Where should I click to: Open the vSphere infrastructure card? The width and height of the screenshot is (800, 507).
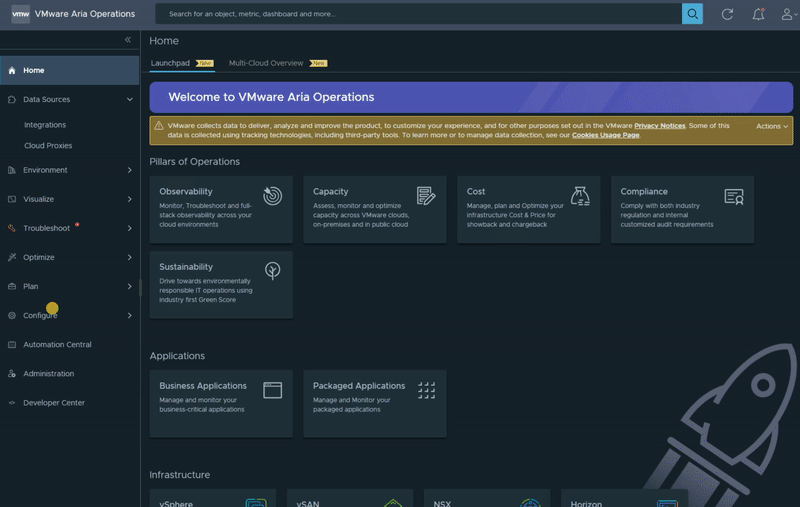pyautogui.click(x=213, y=498)
